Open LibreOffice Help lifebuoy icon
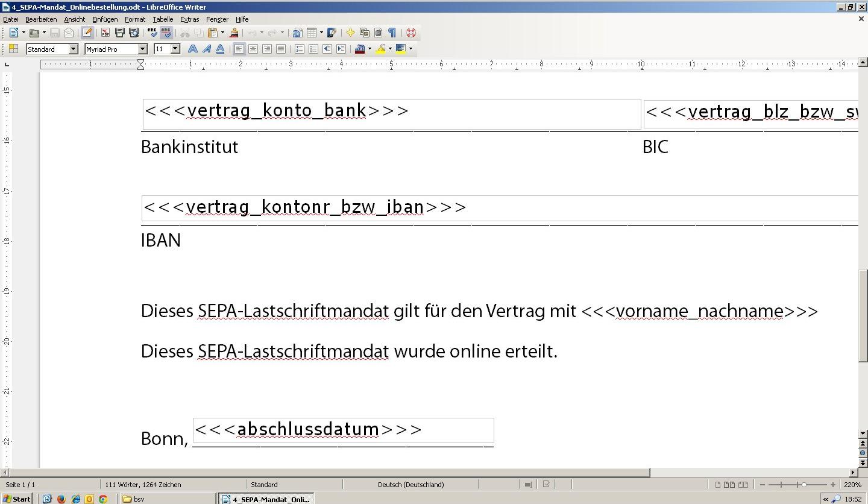The height and width of the screenshot is (504, 868). [411, 33]
